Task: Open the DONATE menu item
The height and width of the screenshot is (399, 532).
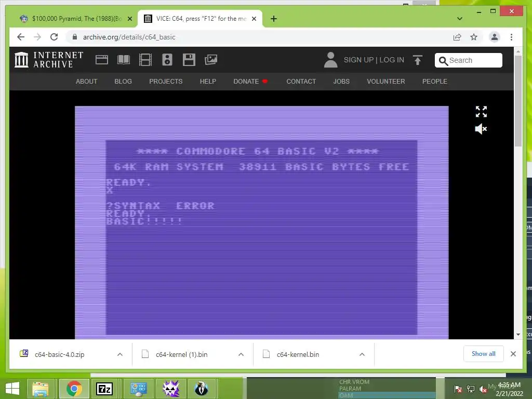Action: coord(250,82)
